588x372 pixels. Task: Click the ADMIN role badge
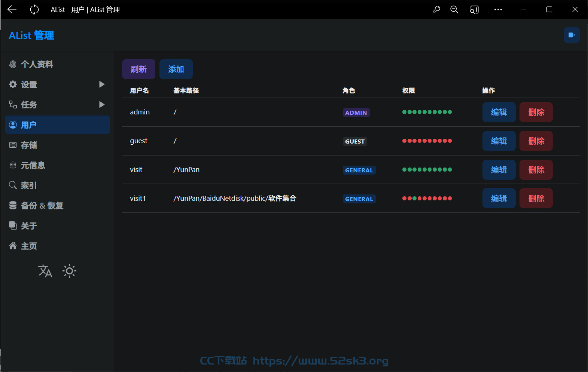point(356,113)
